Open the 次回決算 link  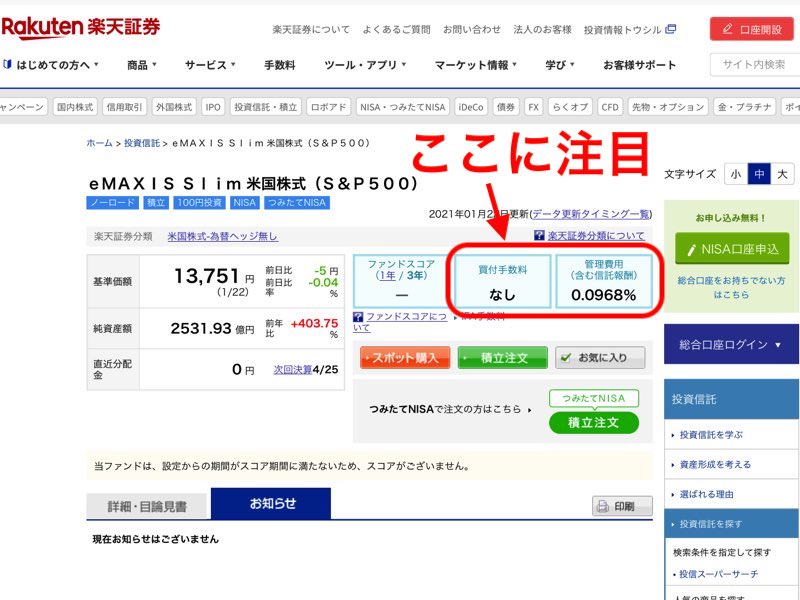click(291, 369)
